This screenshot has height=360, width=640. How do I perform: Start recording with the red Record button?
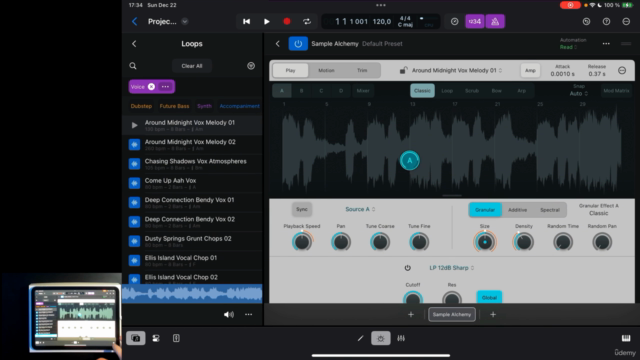287,22
